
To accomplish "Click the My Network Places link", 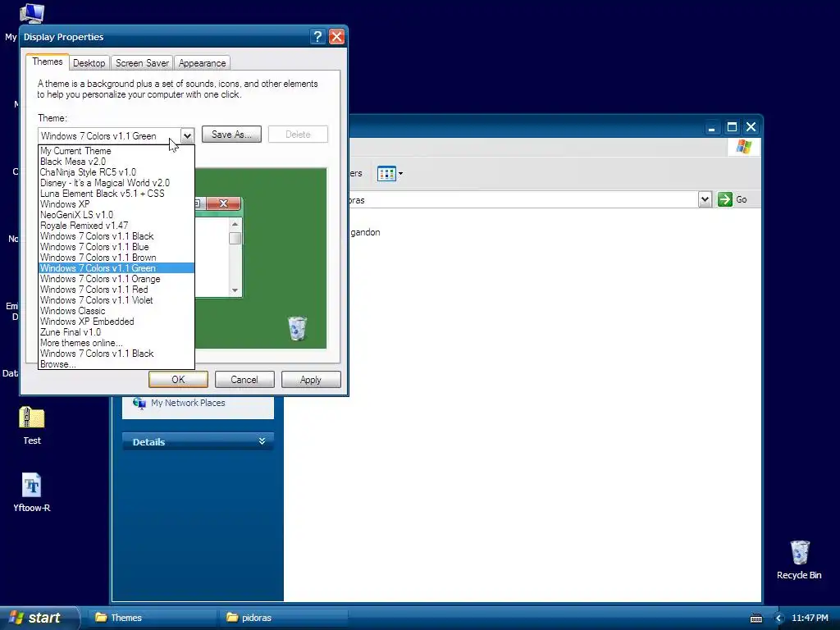I will (x=188, y=403).
